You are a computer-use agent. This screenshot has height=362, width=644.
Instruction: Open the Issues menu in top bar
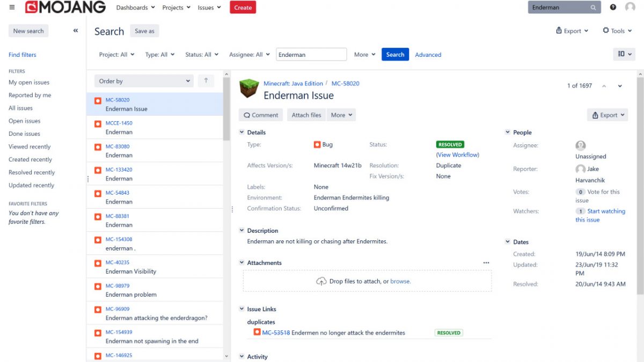tap(209, 8)
